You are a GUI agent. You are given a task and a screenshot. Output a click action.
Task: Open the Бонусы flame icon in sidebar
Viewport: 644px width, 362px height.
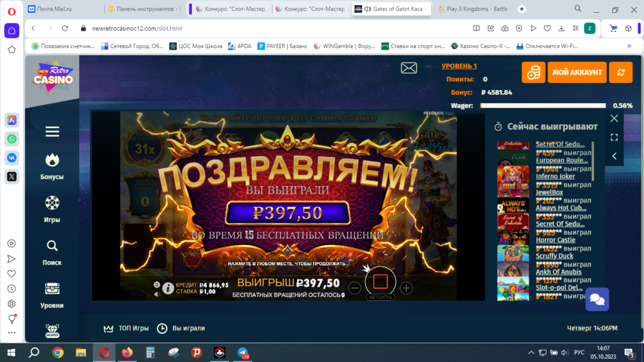point(52,160)
